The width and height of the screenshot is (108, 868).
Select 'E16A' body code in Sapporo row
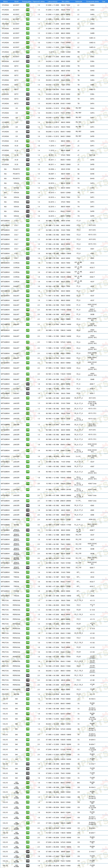(x=79, y=520)
